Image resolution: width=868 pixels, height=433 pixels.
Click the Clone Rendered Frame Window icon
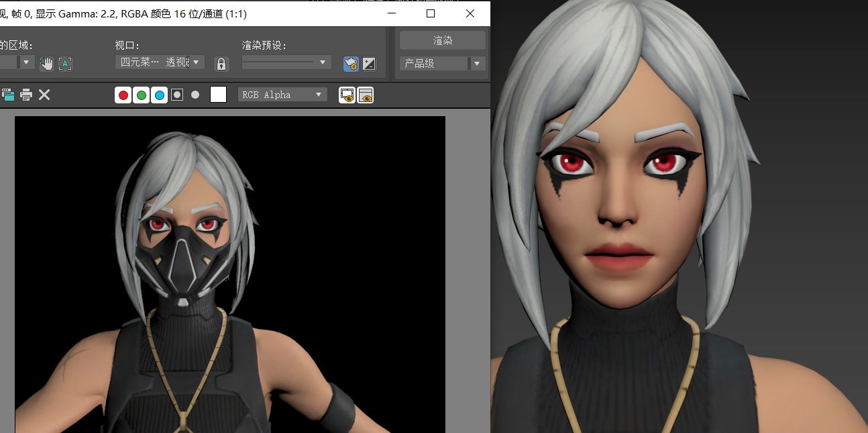click(7, 95)
